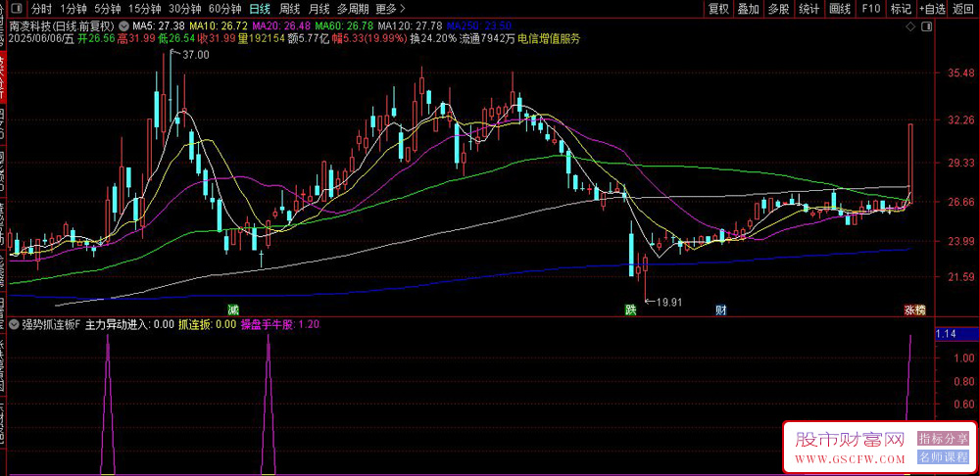Image resolution: width=980 pixels, height=476 pixels.
Task: Toggle the left sidebar panel icon
Action: (15, 9)
